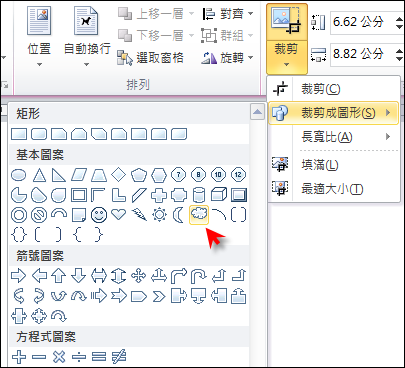Pick the donut ring shape

click(19, 215)
